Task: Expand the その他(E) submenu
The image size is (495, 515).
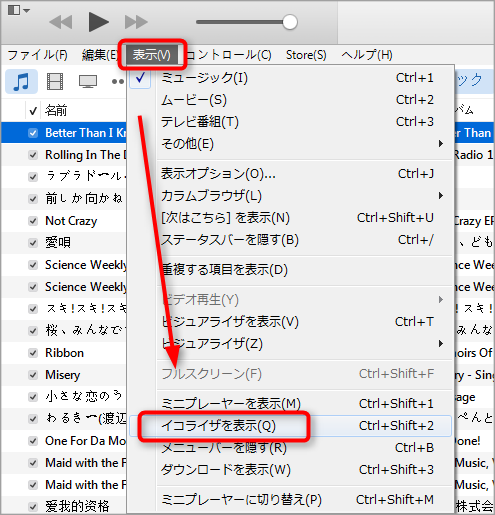Action: click(x=289, y=144)
